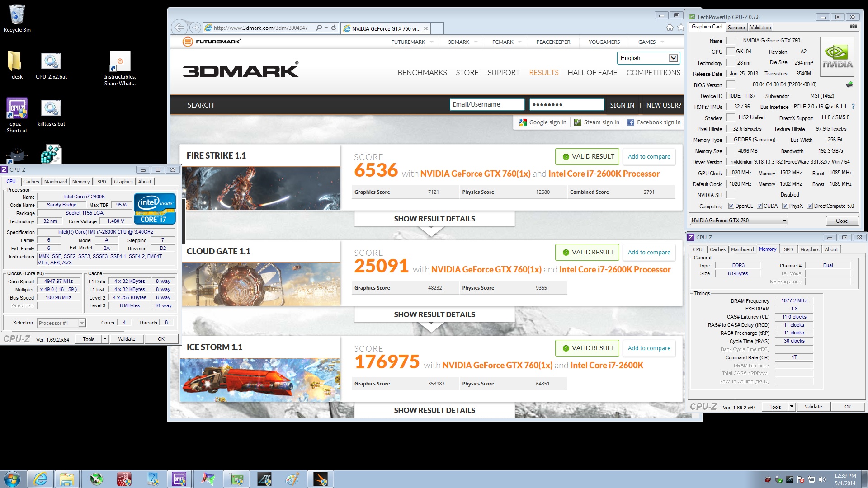
Task: Select the desk folder icon on desktop
Action: pos(17,65)
